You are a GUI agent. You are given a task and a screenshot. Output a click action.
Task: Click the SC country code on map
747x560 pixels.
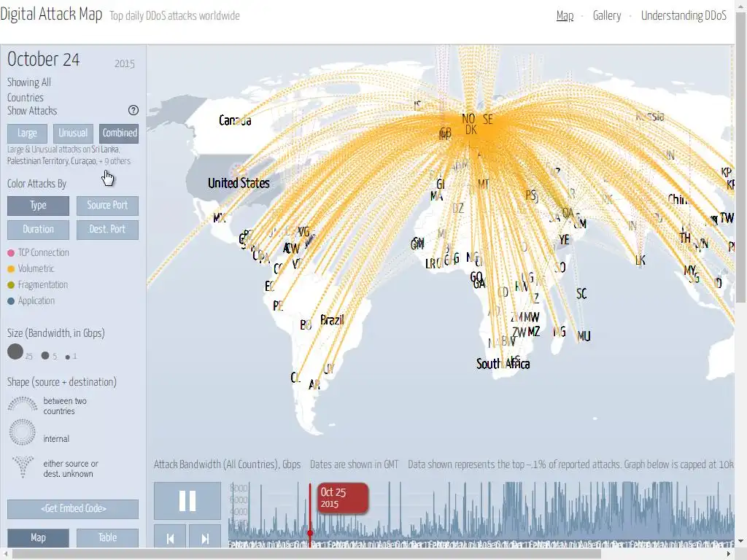pos(581,294)
